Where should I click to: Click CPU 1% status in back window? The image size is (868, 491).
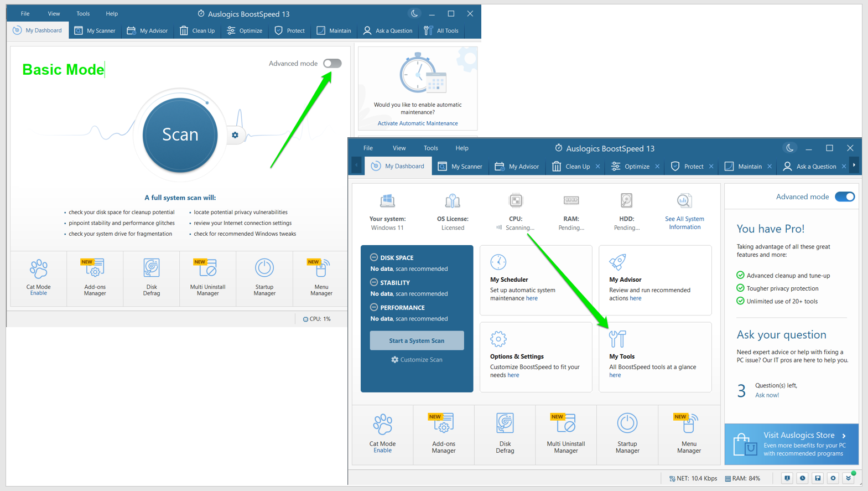point(316,319)
